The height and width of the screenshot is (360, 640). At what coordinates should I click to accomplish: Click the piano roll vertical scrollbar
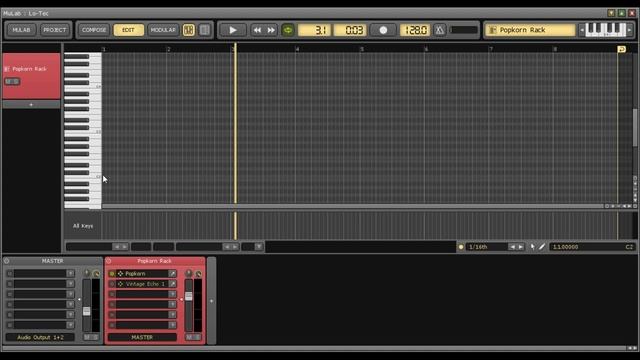pyautogui.click(x=635, y=127)
